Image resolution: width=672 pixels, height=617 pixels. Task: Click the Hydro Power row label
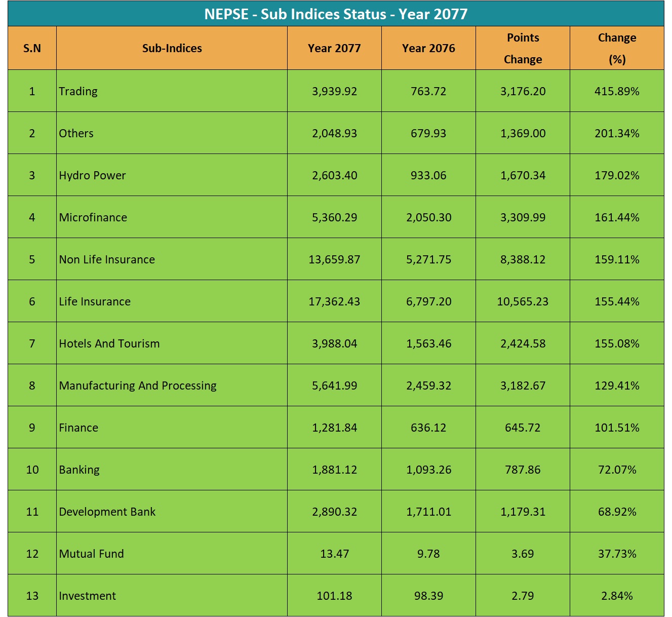point(92,175)
